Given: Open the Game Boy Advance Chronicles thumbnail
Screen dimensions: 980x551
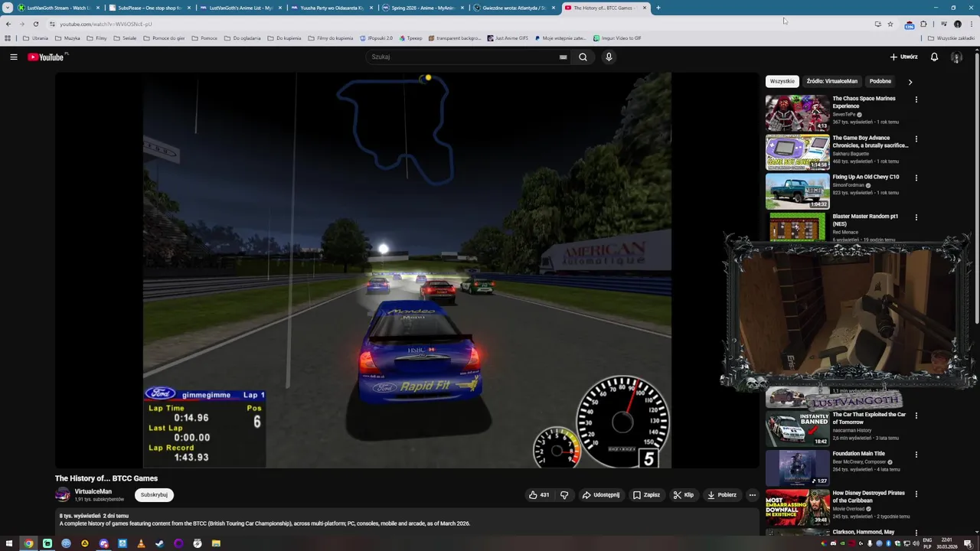Looking at the screenshot, I should 797,152.
